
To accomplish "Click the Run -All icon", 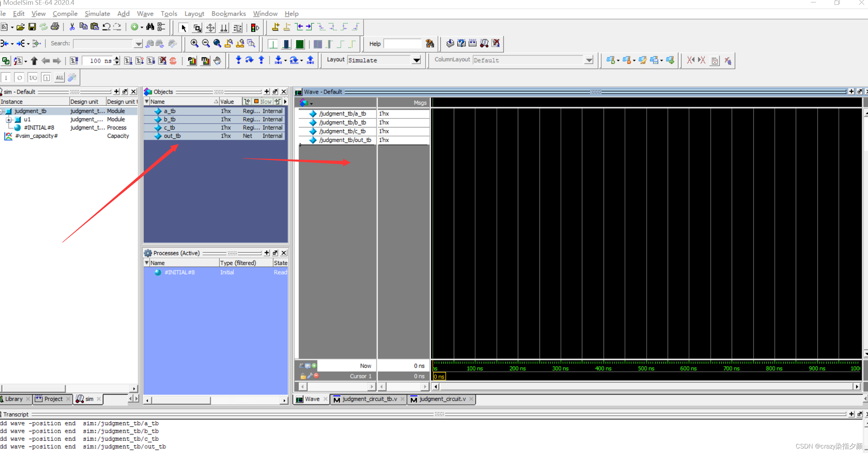I will click(151, 61).
